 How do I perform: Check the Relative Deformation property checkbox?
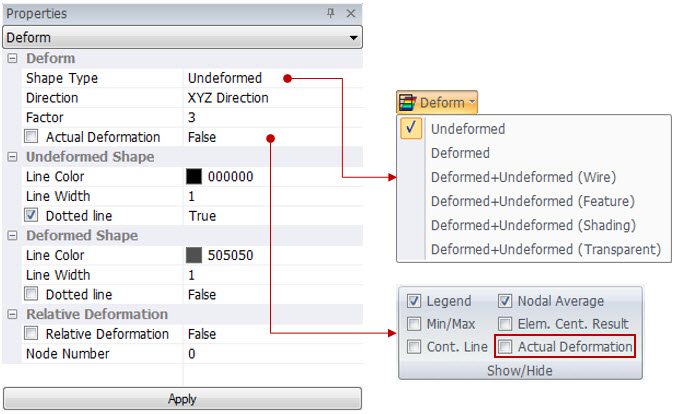click(x=33, y=334)
